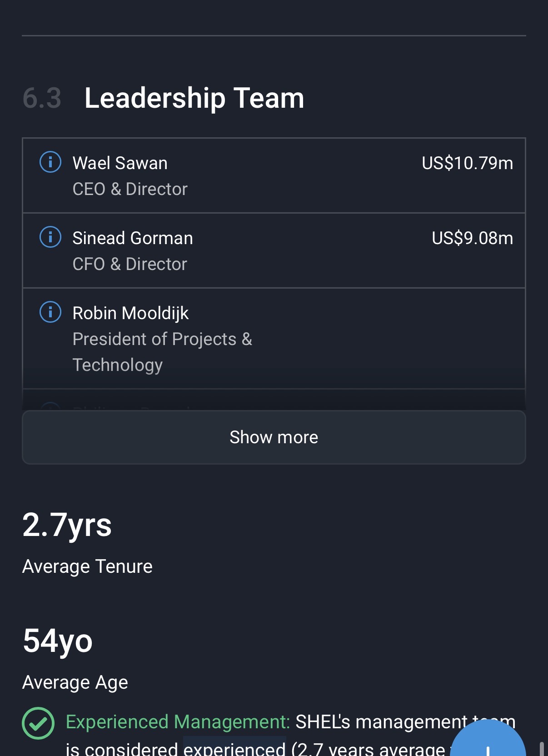The width and height of the screenshot is (548, 756).
Task: Click the US$10.79m compensation figure
Action: (x=467, y=163)
